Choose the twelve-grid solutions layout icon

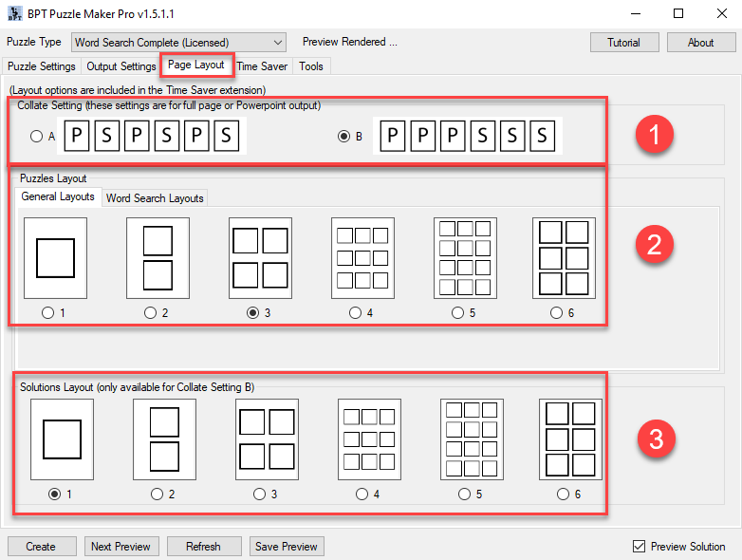tap(472, 439)
